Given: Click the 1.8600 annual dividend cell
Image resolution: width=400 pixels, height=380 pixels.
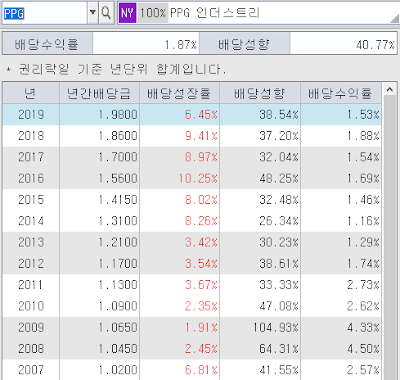Looking at the screenshot, I should click(x=99, y=136).
